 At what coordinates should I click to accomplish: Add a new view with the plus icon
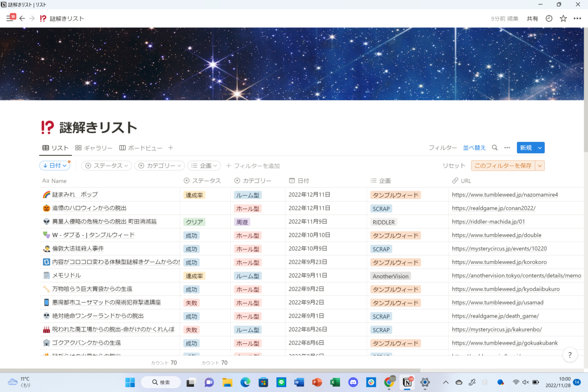coord(170,147)
